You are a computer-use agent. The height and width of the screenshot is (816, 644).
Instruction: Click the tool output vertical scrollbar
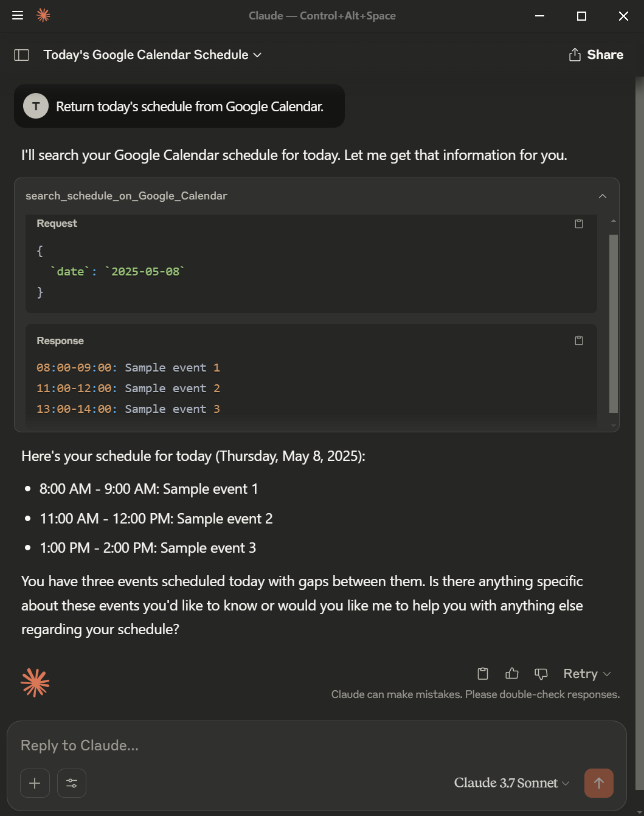(614, 323)
